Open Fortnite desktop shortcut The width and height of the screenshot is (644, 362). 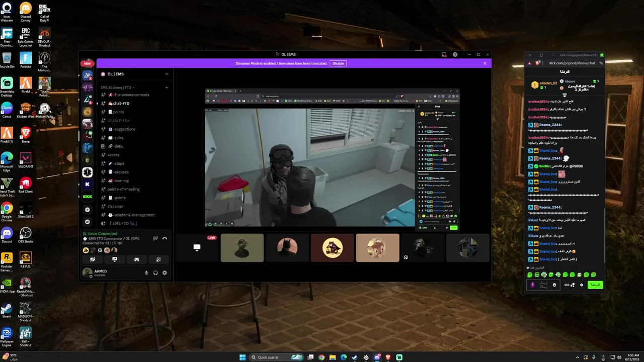(26, 60)
